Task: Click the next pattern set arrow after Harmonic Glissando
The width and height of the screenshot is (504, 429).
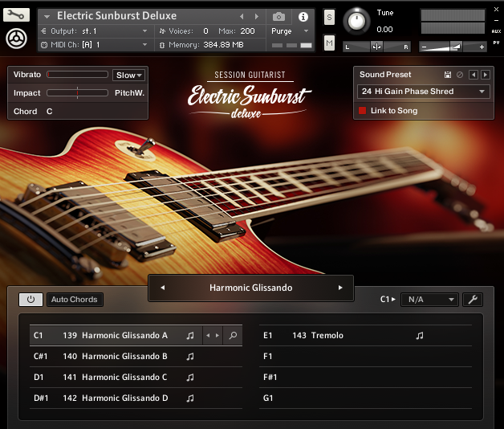Action: click(340, 288)
